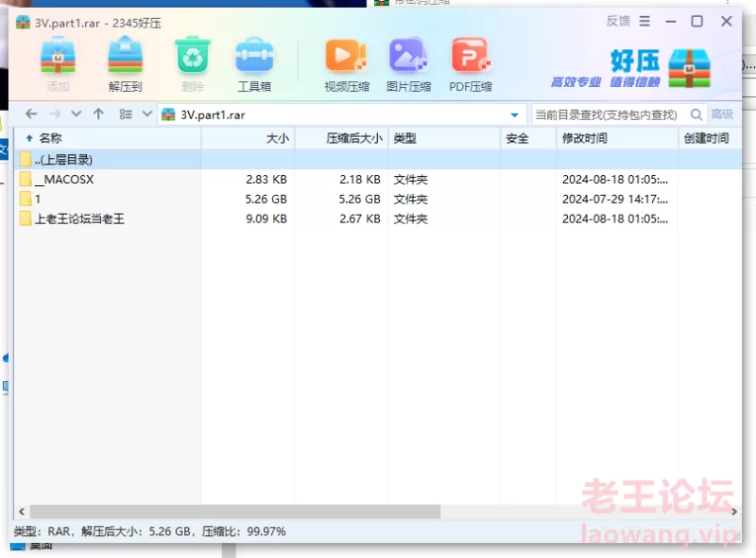Click the 2.83 KB size cell
The image size is (756, 558).
(x=266, y=179)
